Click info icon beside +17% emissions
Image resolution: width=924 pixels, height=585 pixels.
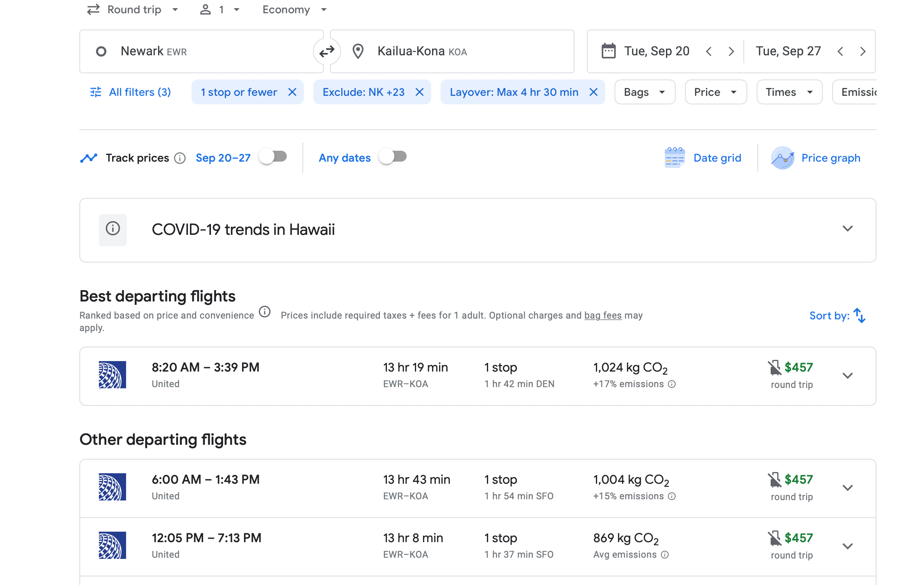click(672, 384)
